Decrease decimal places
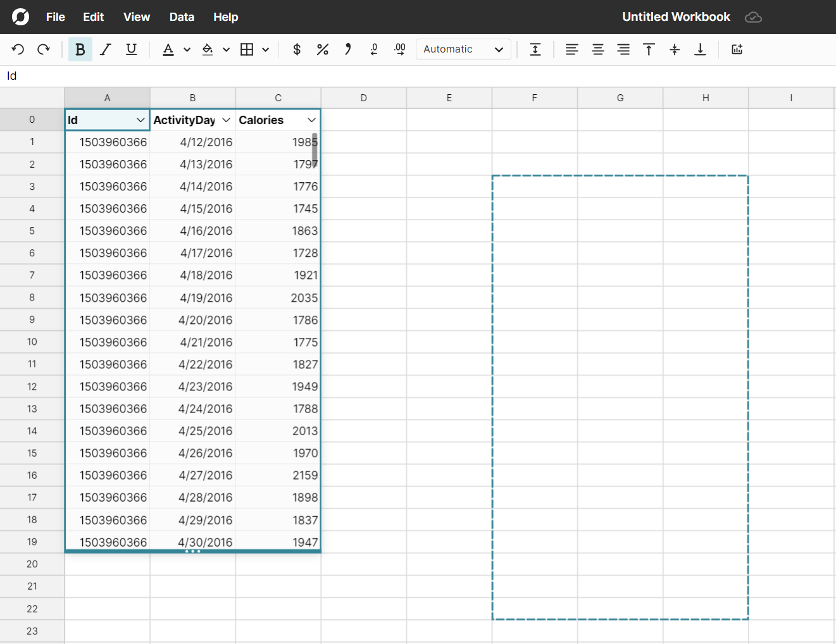 374,49
